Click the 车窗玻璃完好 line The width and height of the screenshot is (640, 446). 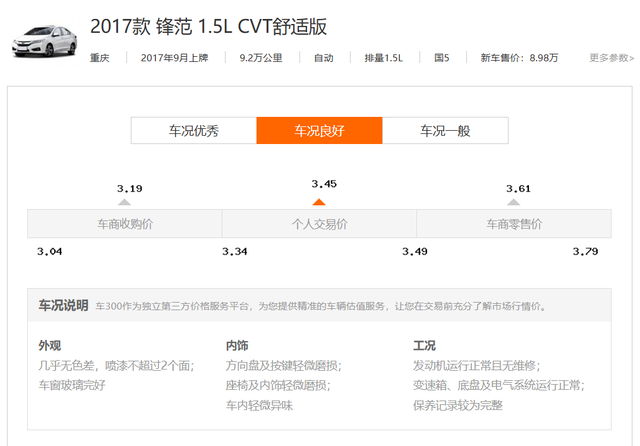pyautogui.click(x=72, y=385)
